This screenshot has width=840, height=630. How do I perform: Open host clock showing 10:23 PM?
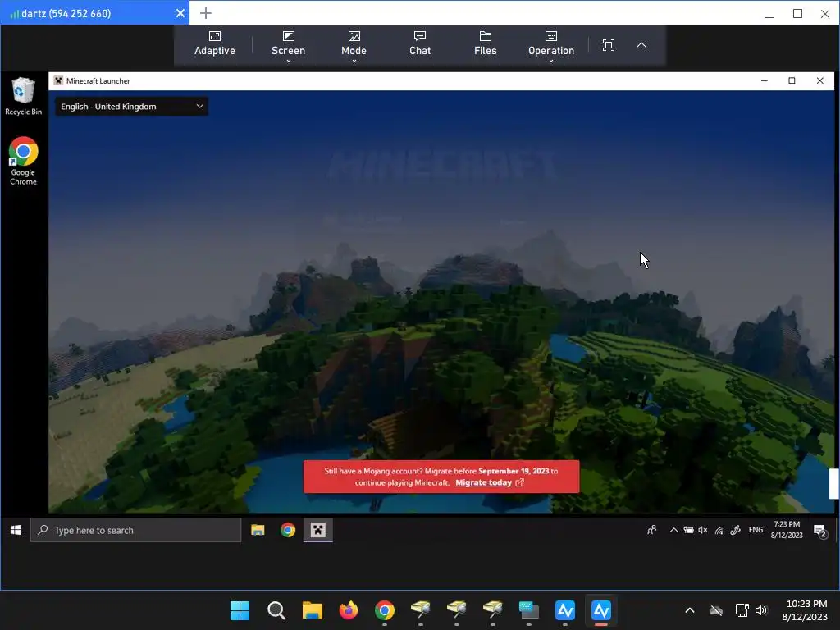coord(806,610)
